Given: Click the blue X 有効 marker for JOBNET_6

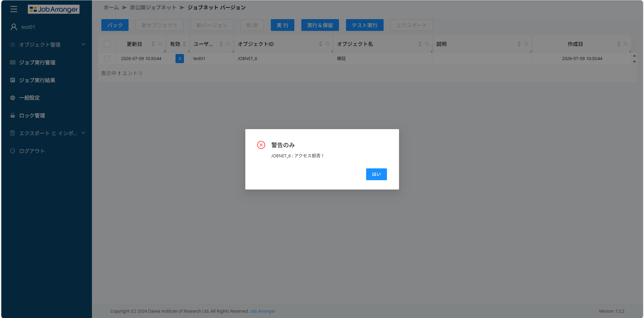Looking at the screenshot, I should pos(180,59).
